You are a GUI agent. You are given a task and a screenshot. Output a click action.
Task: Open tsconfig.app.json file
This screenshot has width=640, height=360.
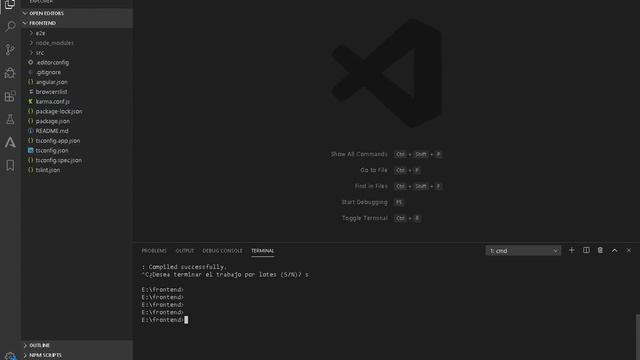coord(77,141)
